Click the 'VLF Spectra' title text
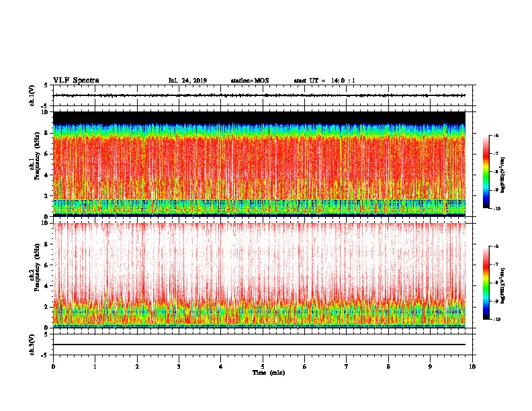532x411 pixels. point(76,81)
